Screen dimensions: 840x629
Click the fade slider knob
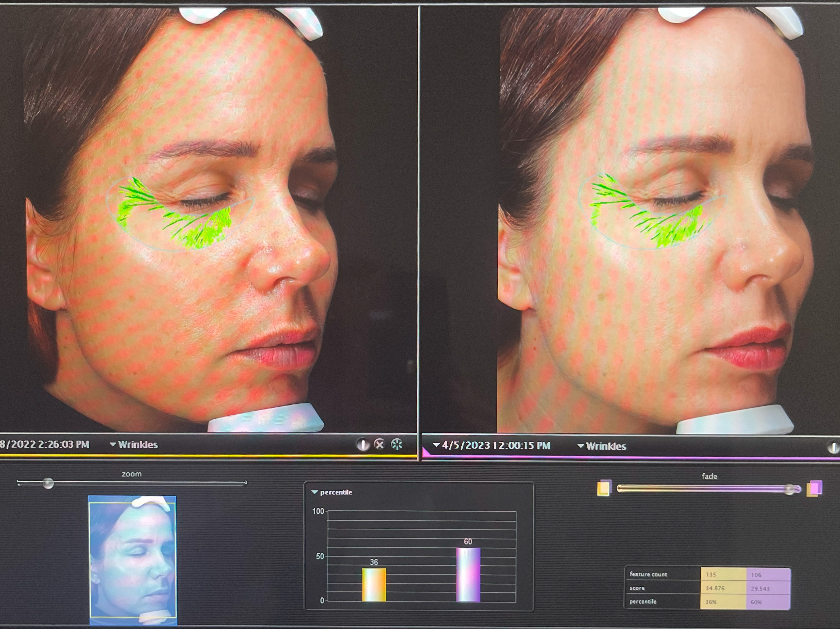coord(789,489)
